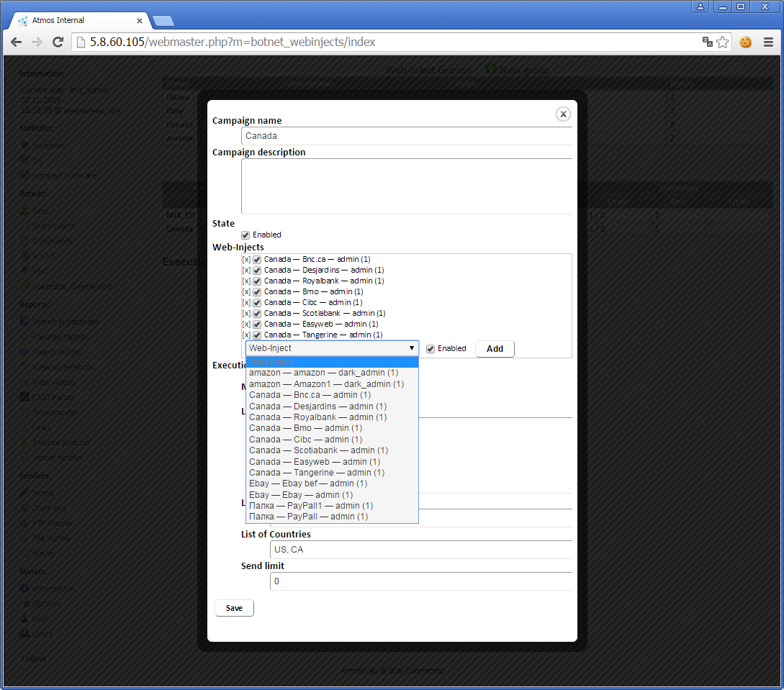The height and width of the screenshot is (690, 784).
Task: Pick Canada — Cibc from the dropdown list
Action: tap(332, 440)
